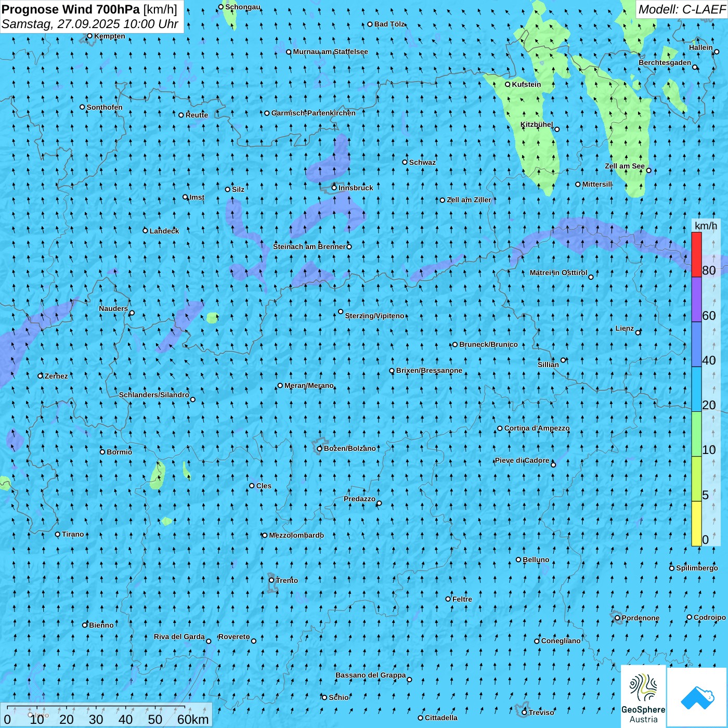Click the Treviso city marker circle
The height and width of the screenshot is (728, 728).
(x=524, y=712)
